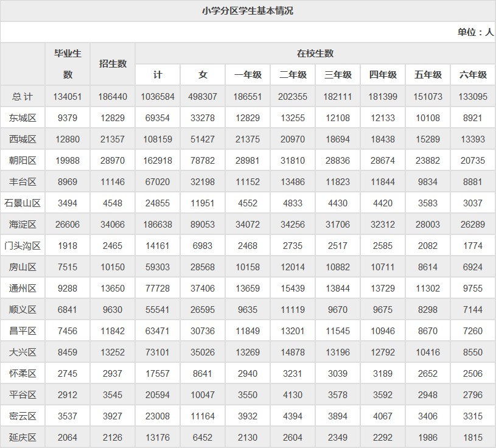
Task: Select cell 3315 in the 密云区 row
Action: [473, 416]
